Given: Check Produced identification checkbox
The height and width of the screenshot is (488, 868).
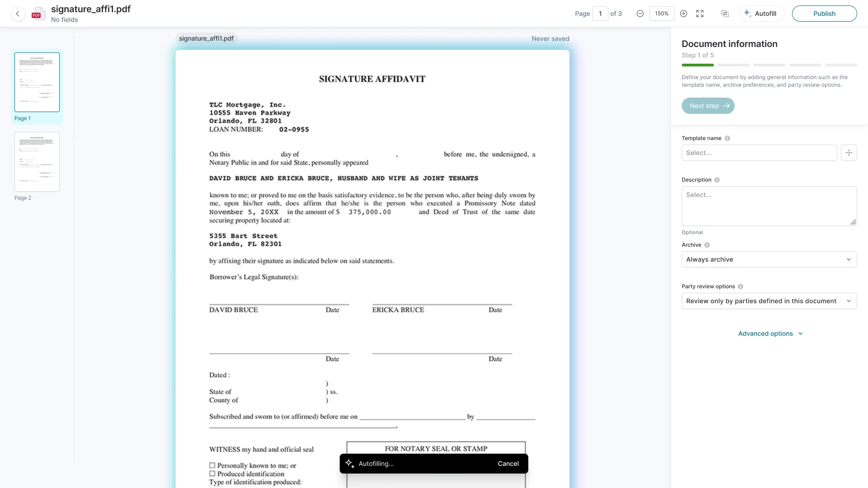Looking at the screenshot, I should (212, 474).
